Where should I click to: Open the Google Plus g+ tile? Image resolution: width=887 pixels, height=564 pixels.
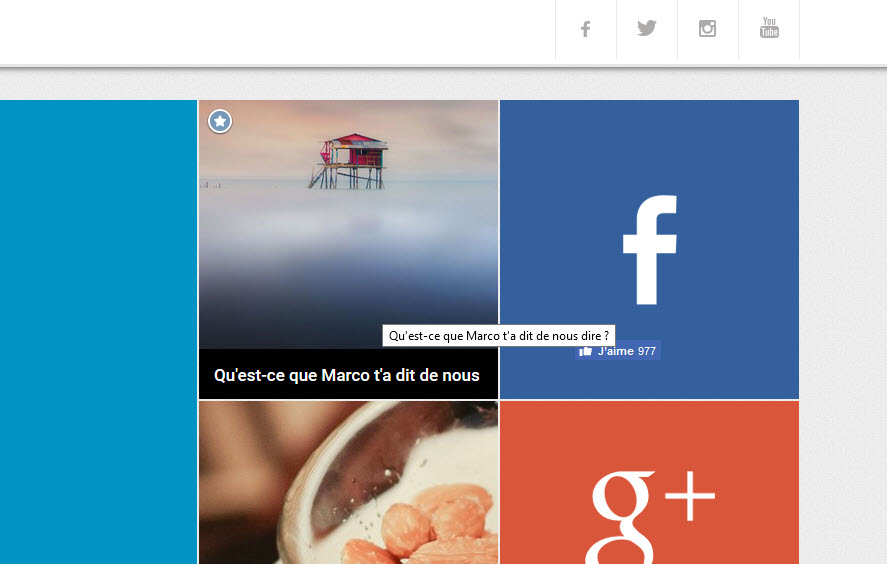click(649, 483)
